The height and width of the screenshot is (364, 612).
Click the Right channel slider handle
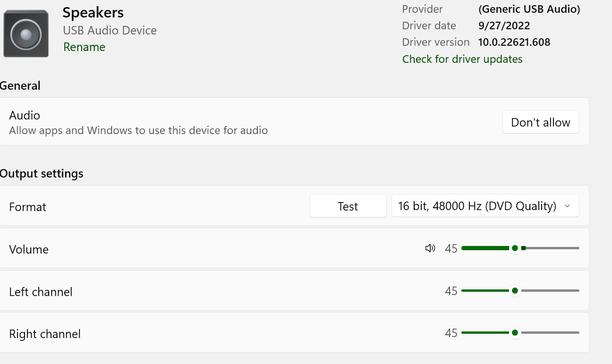515,333
